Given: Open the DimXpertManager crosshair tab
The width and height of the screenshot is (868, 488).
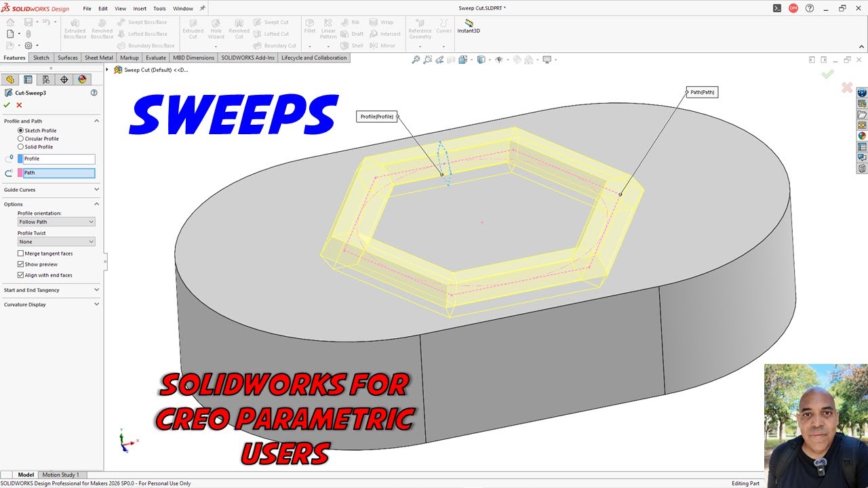Looking at the screenshot, I should click(64, 79).
